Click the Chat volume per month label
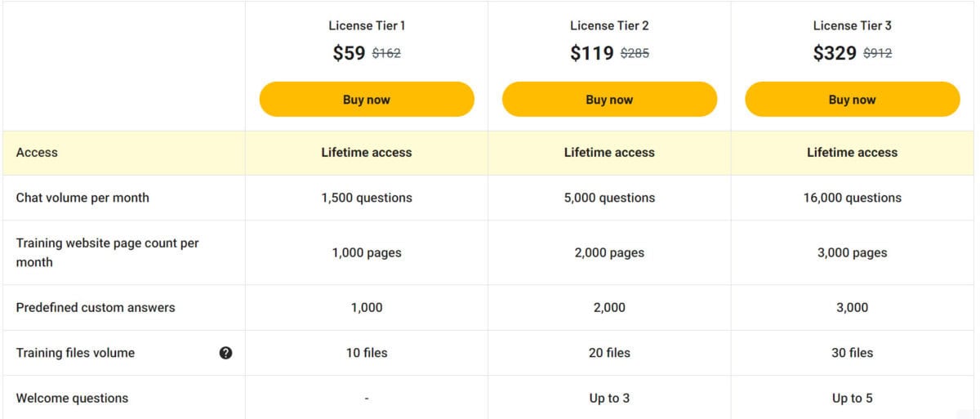Screen dimensions: 980x419 pyautogui.click(x=82, y=198)
